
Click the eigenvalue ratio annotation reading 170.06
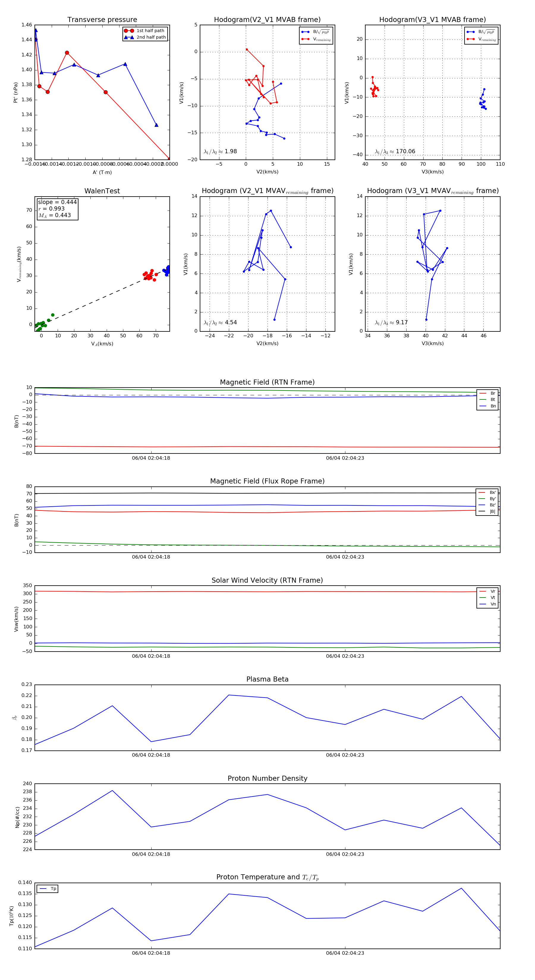(395, 151)
